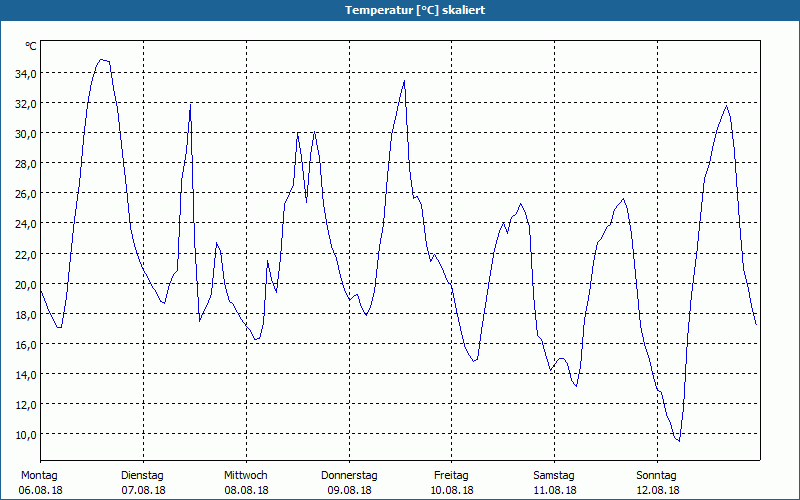Viewport: 800px width, 500px height.
Task: Click Thursday's temperature peak near 33.5 °C
Action: coord(404,81)
